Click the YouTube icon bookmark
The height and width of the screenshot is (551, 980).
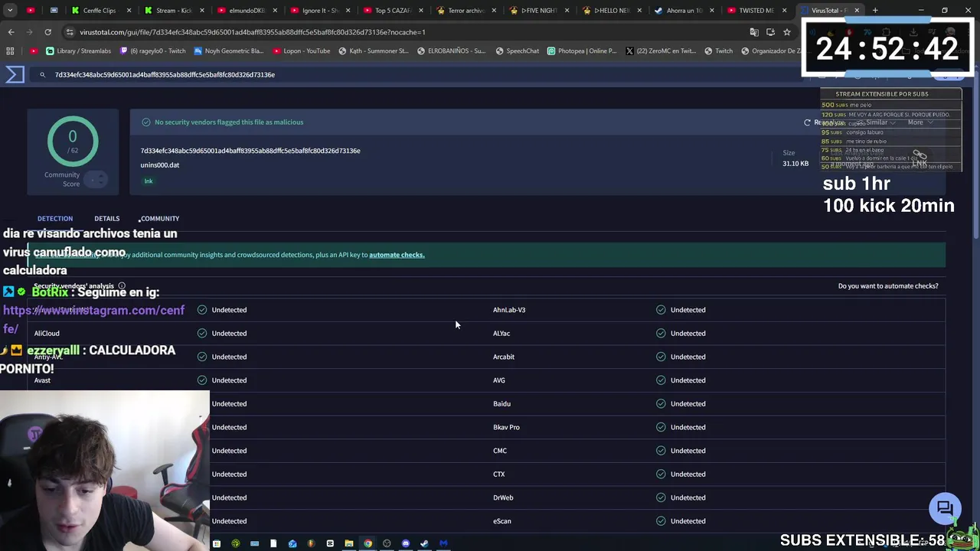[x=34, y=51]
